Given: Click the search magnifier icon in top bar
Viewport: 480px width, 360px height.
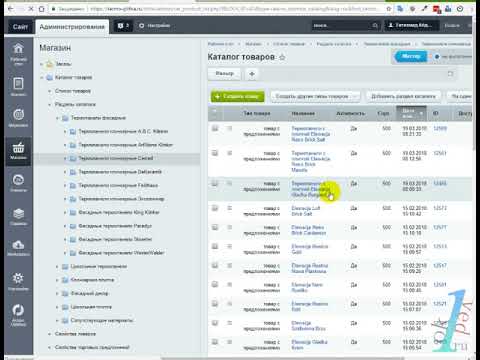Looking at the screenshot, I should point(375,26).
